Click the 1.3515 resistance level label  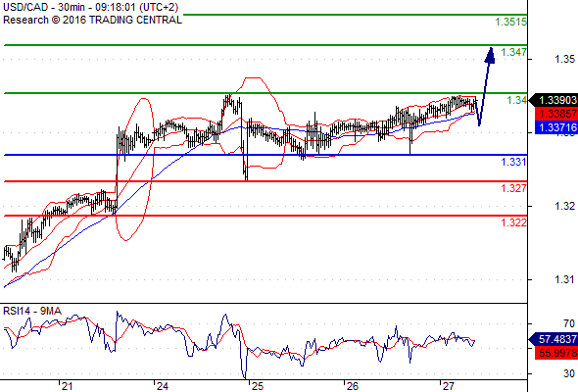coord(511,23)
